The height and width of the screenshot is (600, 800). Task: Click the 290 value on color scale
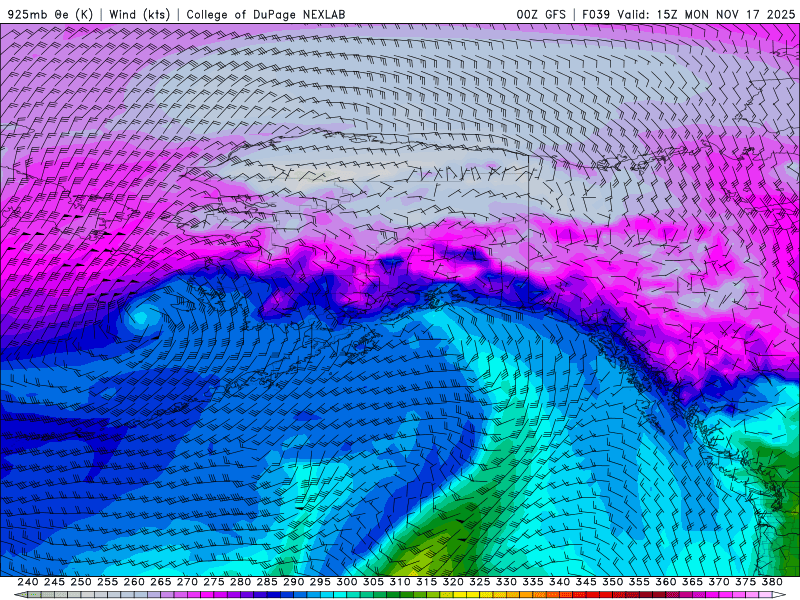point(294,582)
